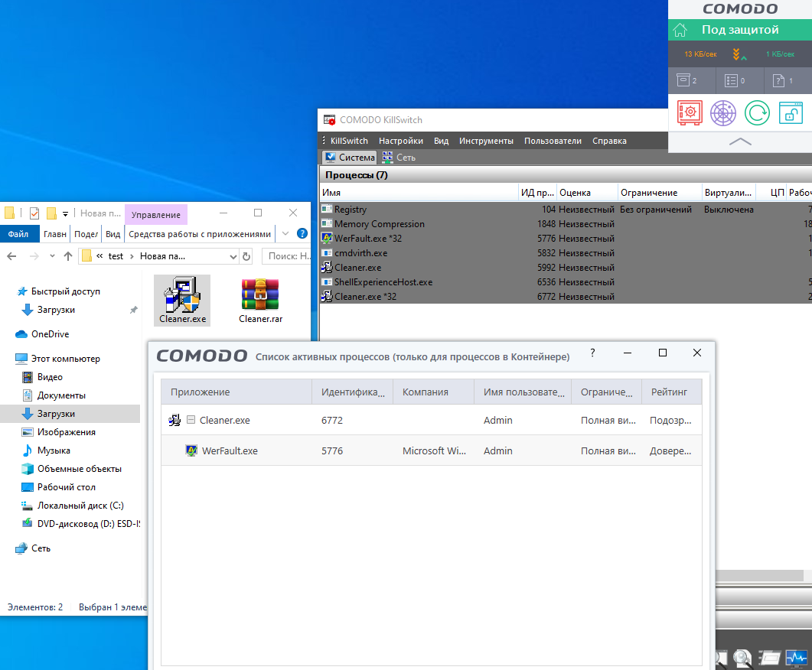This screenshot has width=812, height=670.
Task: Click the green circular update arrow icon
Action: 757,112
